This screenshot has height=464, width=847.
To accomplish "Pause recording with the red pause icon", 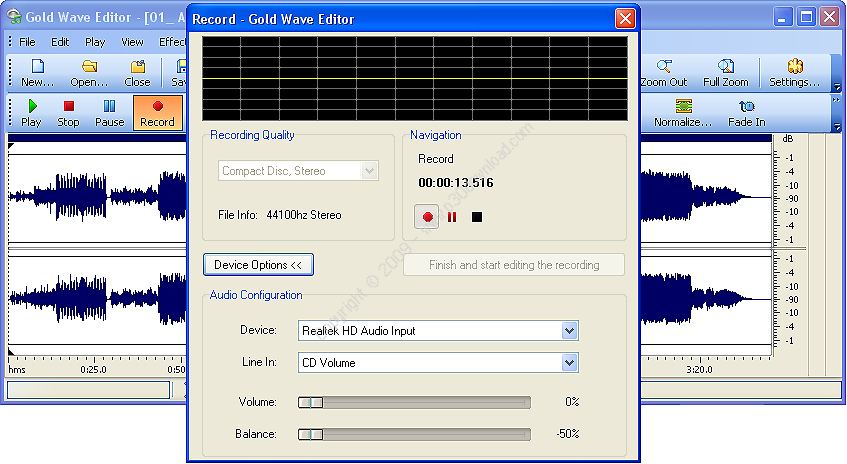I will click(x=452, y=217).
